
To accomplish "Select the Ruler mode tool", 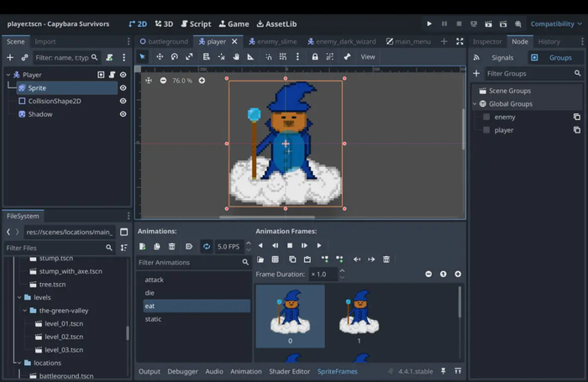I will tap(250, 56).
